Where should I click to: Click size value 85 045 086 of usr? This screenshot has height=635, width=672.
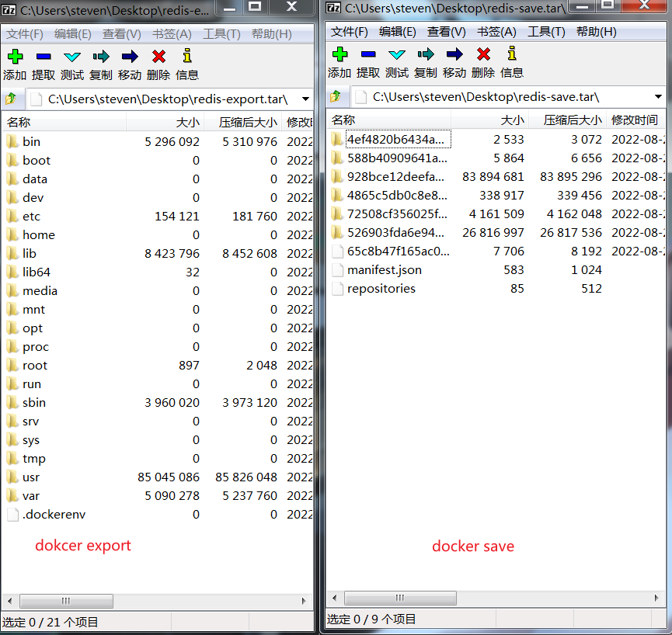pos(169,477)
